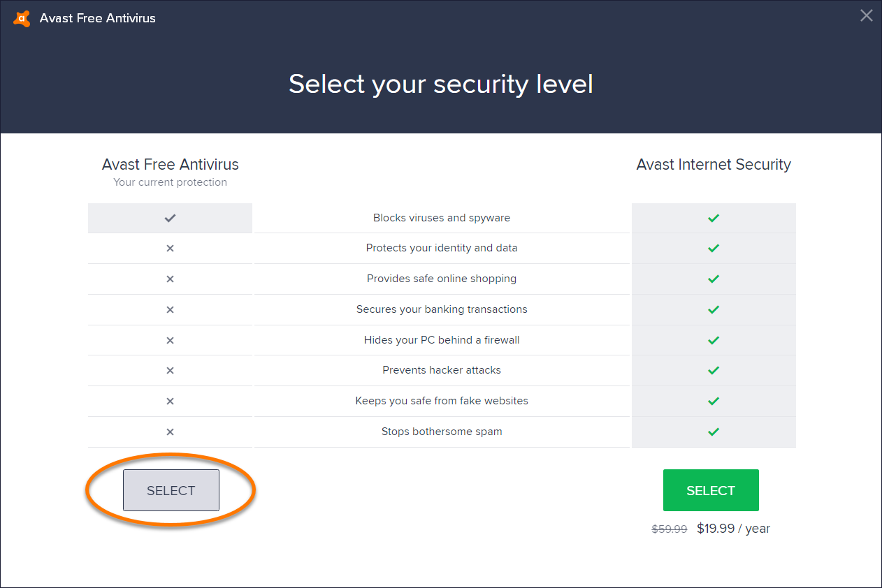The image size is (882, 588).
Task: Click the X icon beside Provides safe online shopping
Action: [x=170, y=279]
